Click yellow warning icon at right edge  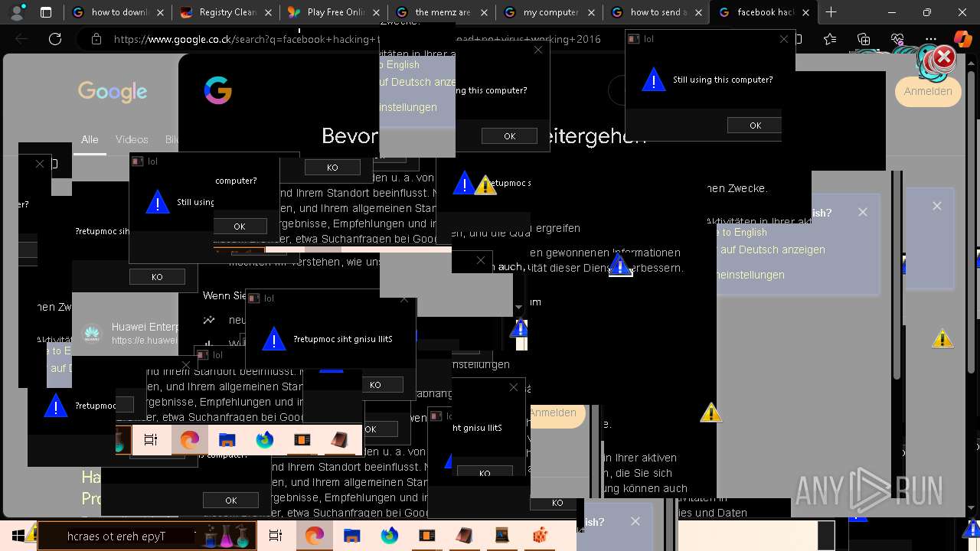click(x=942, y=338)
